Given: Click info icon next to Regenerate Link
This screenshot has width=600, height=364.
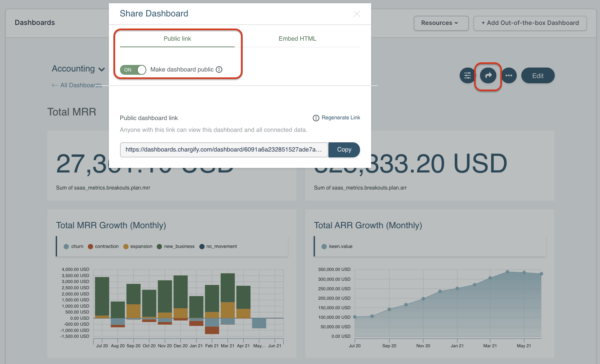Looking at the screenshot, I should pos(316,118).
